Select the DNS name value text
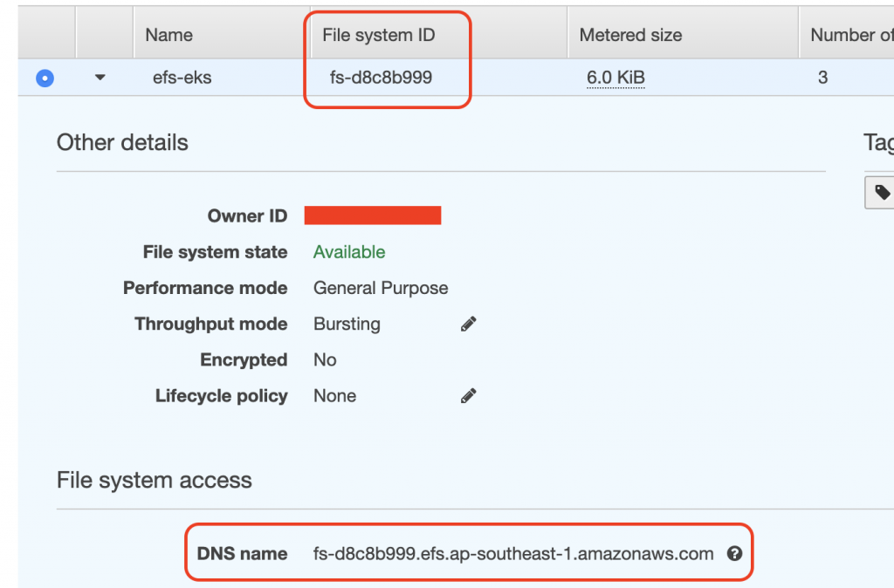 pyautogui.click(x=513, y=554)
